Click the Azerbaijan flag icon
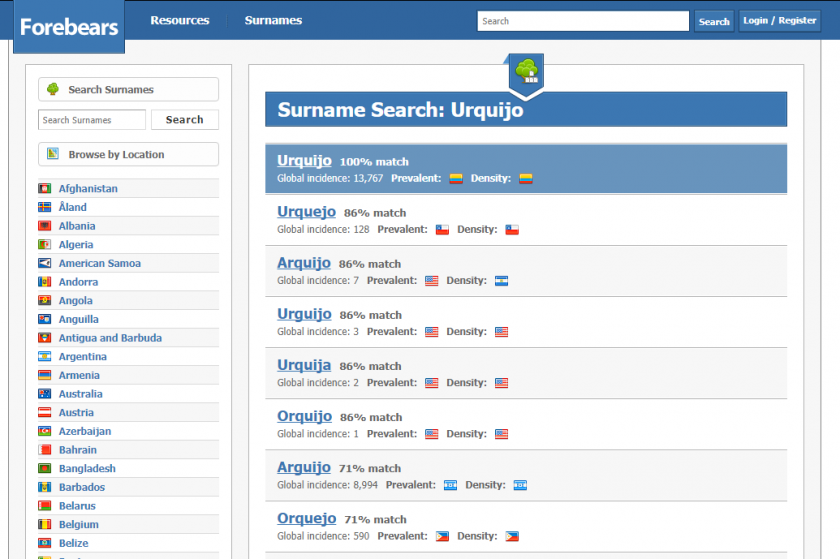Screen dimensions: 840x559 tap(44, 431)
